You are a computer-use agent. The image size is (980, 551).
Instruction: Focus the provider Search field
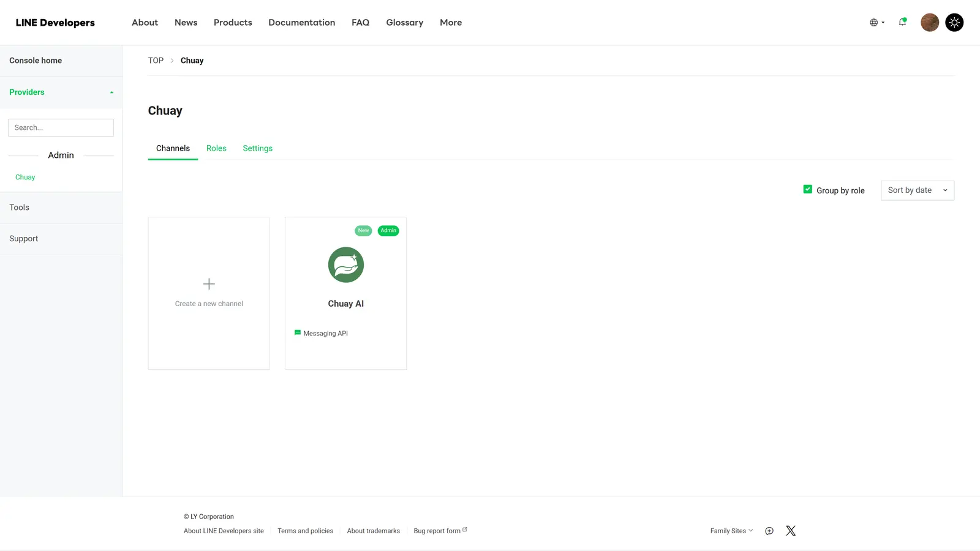coord(61,127)
